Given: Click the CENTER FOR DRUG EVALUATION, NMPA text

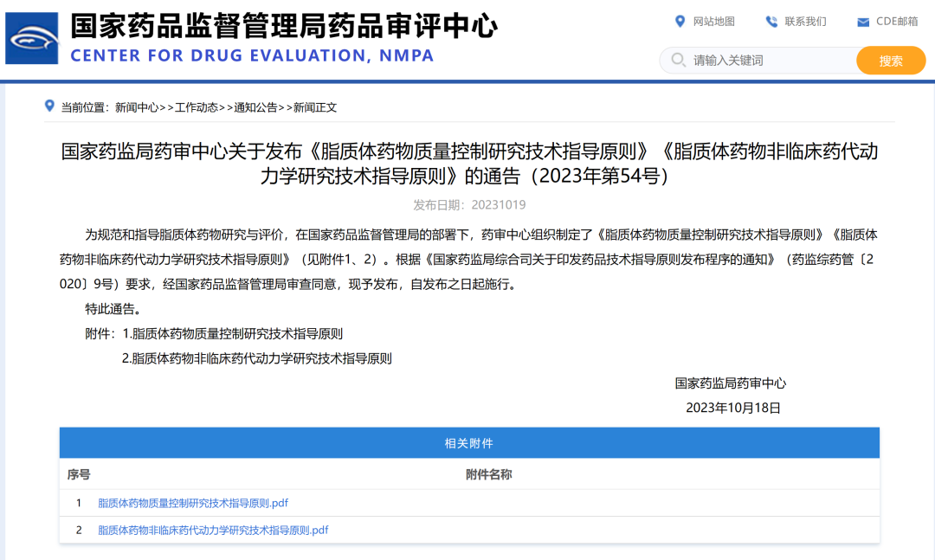Looking at the screenshot, I should click(x=252, y=55).
